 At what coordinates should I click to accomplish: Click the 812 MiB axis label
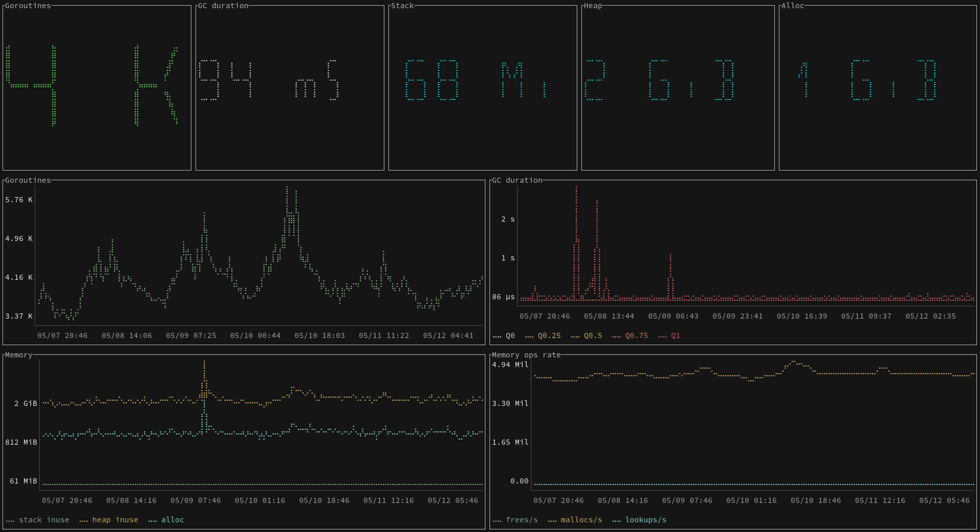coord(21,442)
